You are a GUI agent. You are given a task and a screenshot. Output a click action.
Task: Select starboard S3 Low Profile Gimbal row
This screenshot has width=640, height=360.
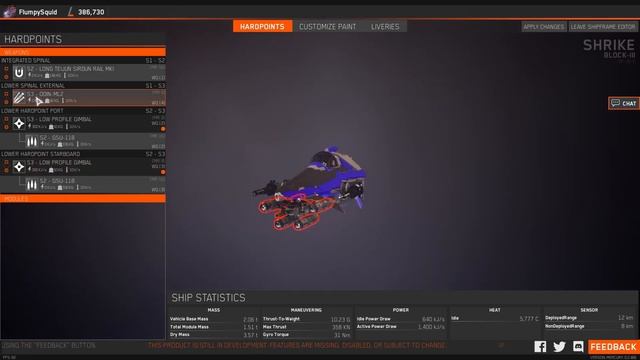click(x=89, y=167)
